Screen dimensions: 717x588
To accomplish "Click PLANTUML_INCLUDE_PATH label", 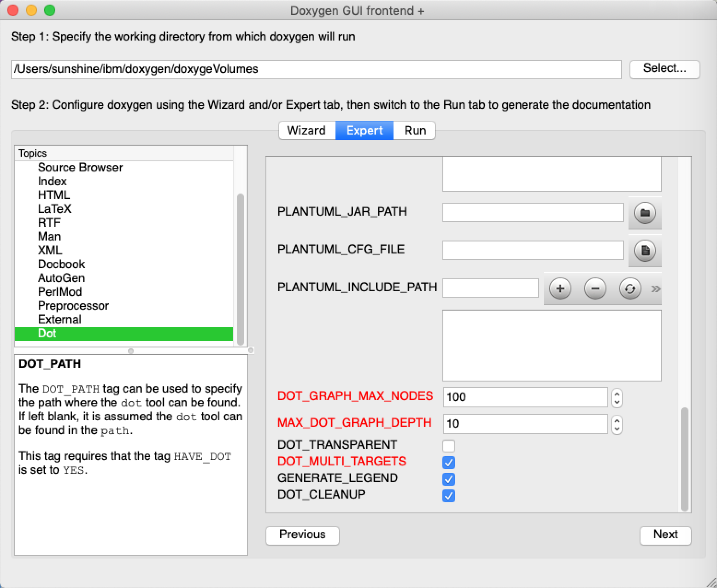I will coord(357,287).
